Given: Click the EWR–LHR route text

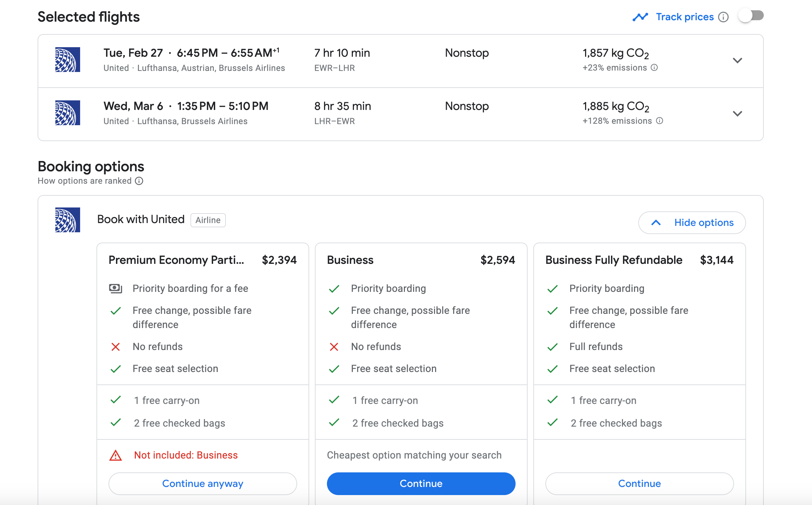Looking at the screenshot, I should pyautogui.click(x=334, y=68).
